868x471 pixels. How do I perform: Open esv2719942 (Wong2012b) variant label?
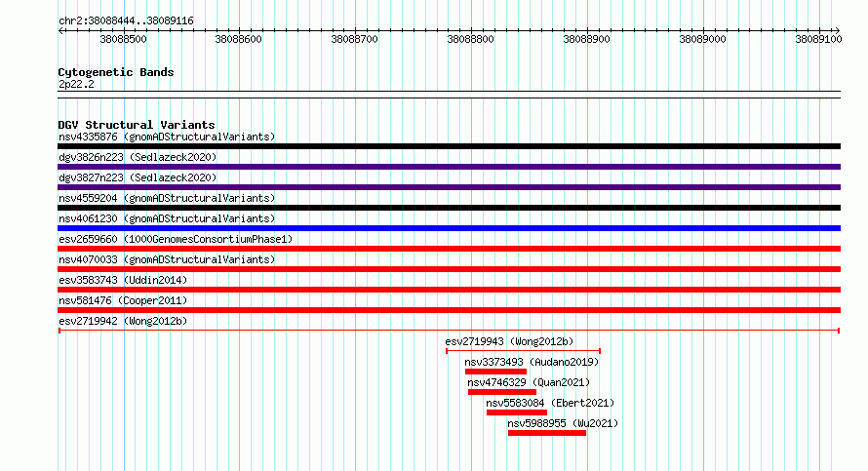[x=123, y=321]
